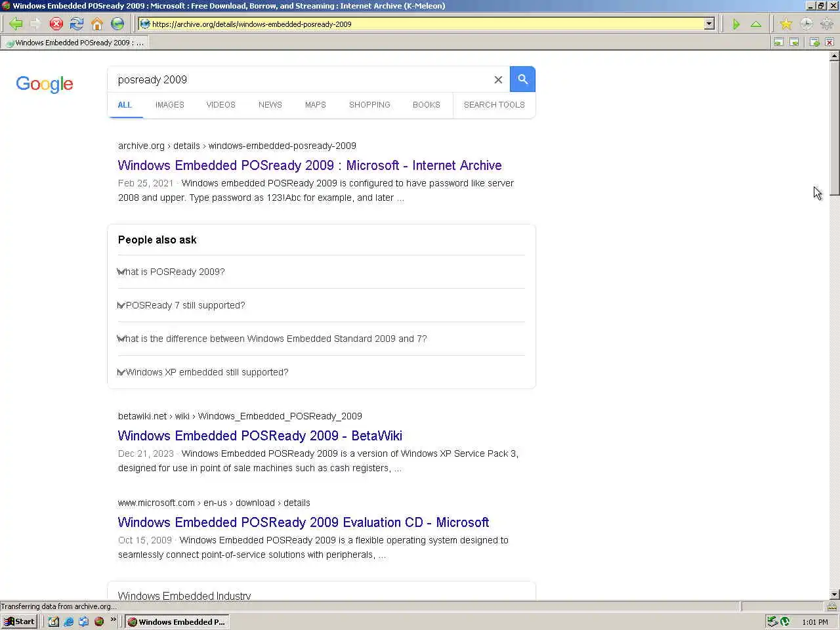Switch to MAPS search tab
Screen dimensions: 840x630
click(316, 105)
